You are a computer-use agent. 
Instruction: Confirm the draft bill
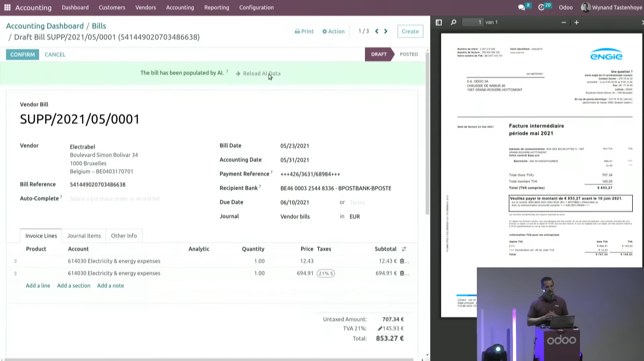(x=23, y=55)
